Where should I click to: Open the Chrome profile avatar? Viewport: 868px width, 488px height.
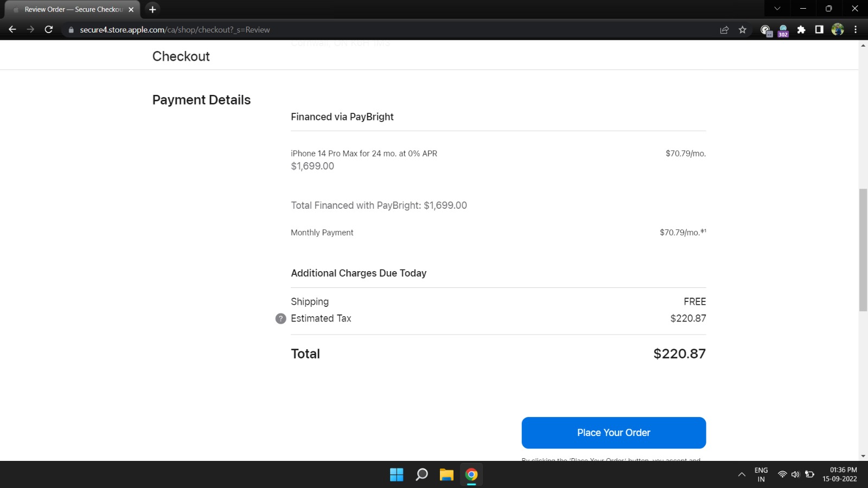(838, 30)
